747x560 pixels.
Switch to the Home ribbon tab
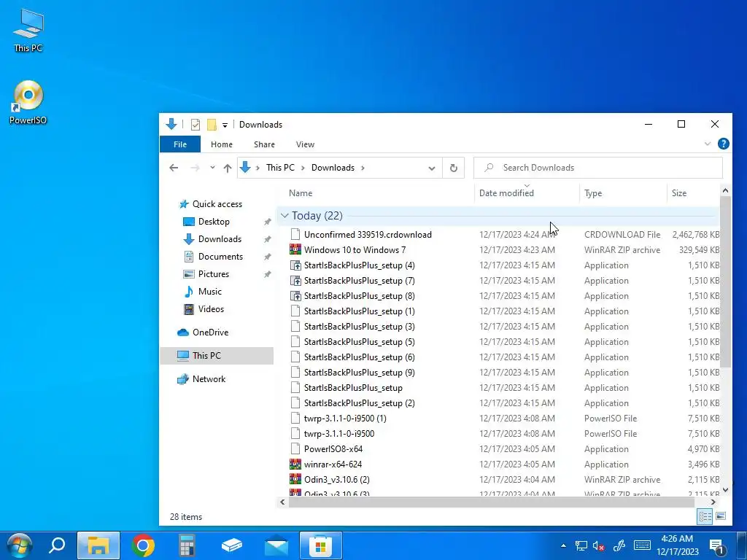tap(222, 144)
